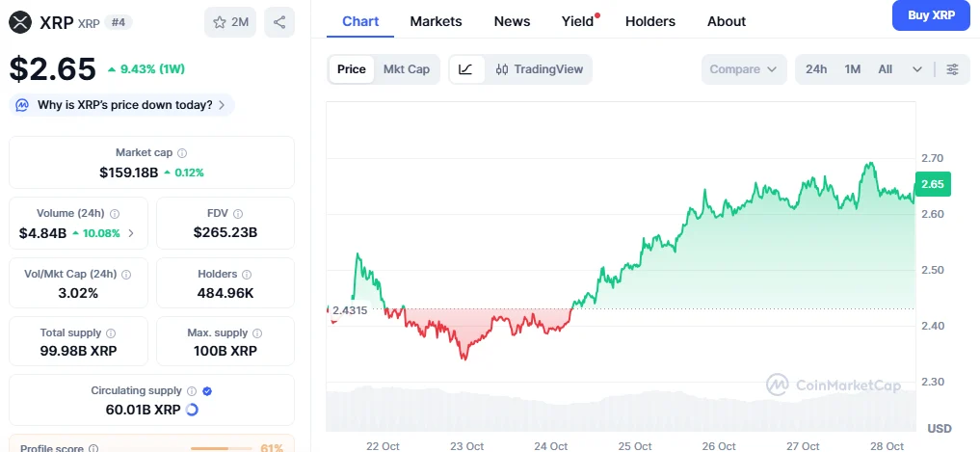Click the share icon button
980x452 pixels.
point(278,22)
